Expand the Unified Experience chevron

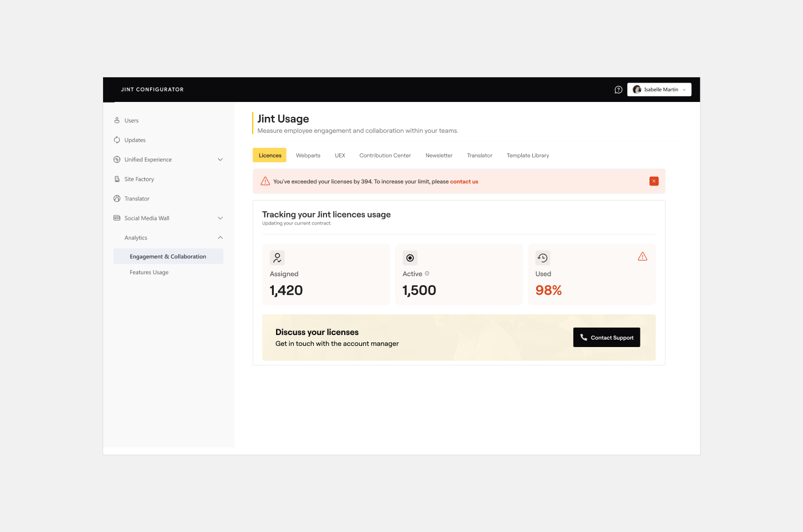tap(221, 160)
